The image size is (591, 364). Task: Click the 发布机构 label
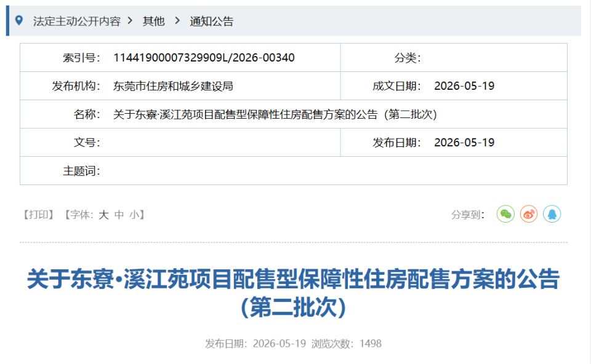(x=76, y=86)
